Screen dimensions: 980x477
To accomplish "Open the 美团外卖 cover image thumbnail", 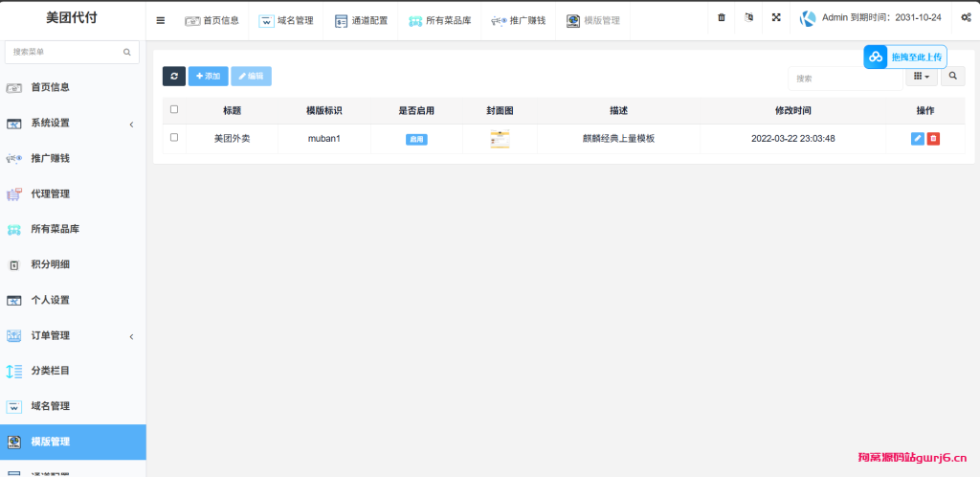I will click(500, 139).
